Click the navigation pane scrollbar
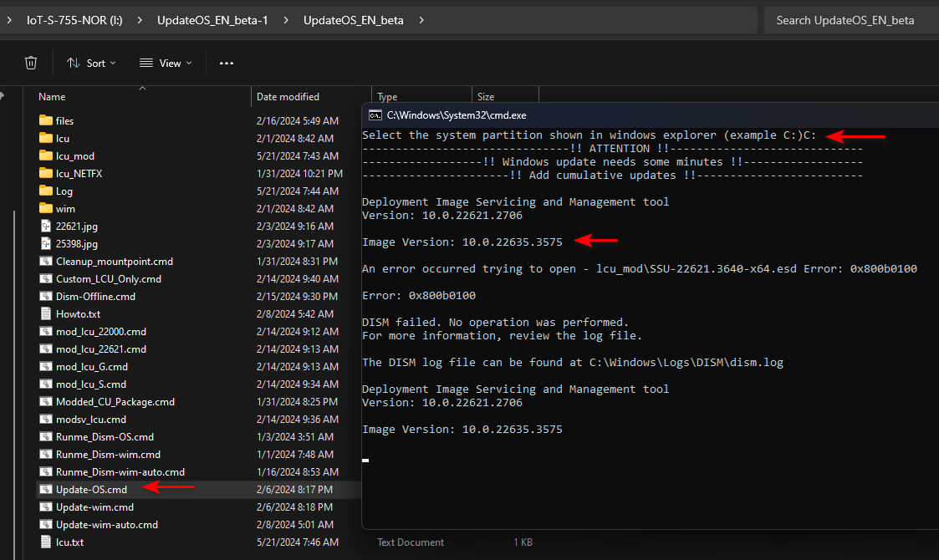939x560 pixels. [14, 384]
